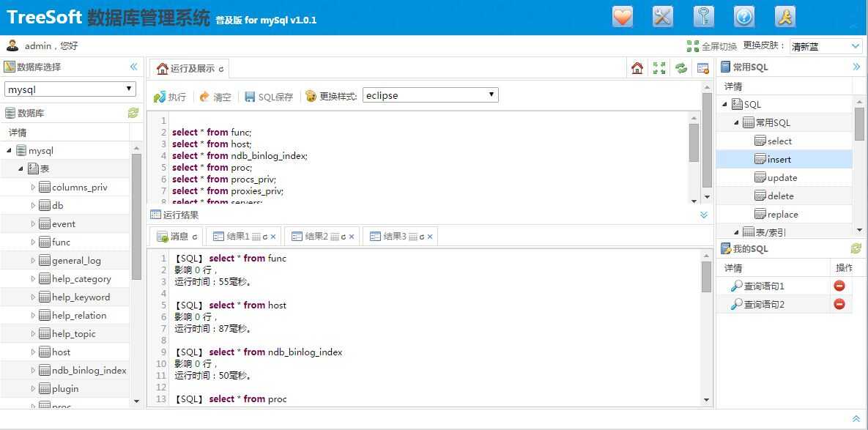Screen dimensions: 868x430
Task: Click the green fullscreen arrows icon
Action: [x=659, y=68]
